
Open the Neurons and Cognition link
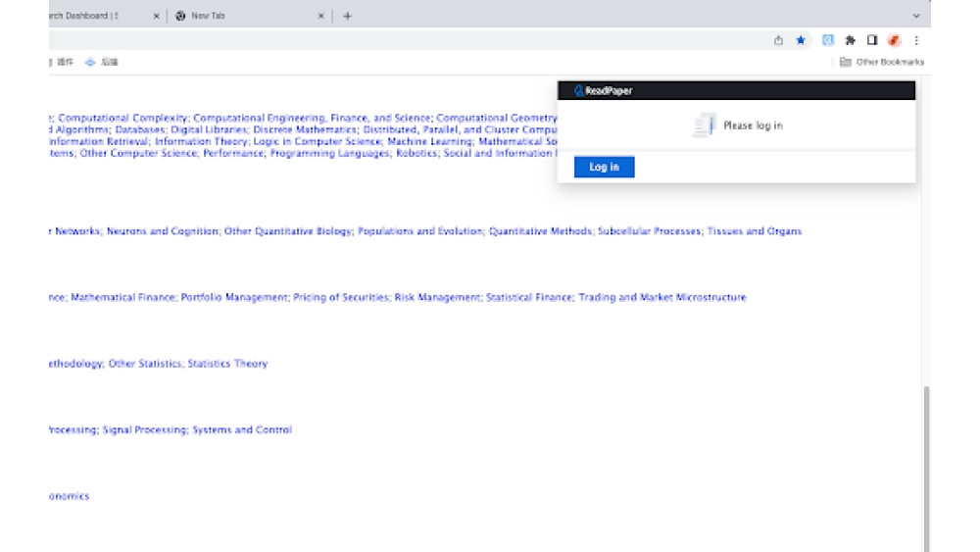[x=163, y=231]
